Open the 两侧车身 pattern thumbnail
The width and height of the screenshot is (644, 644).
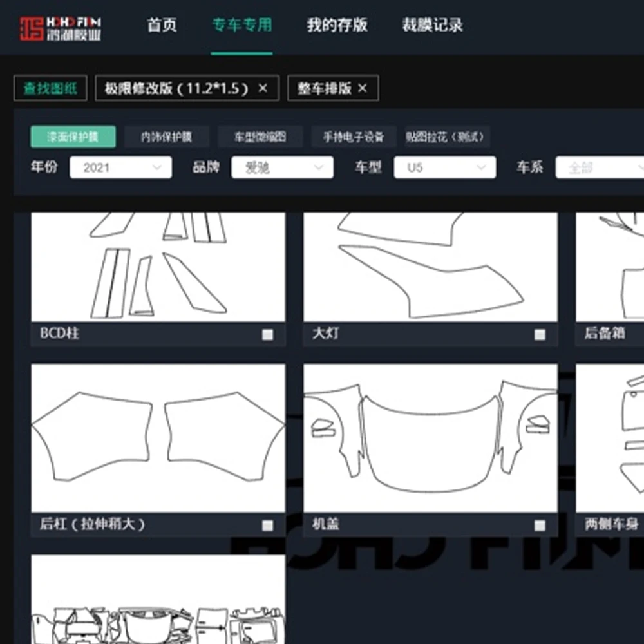pos(610,438)
